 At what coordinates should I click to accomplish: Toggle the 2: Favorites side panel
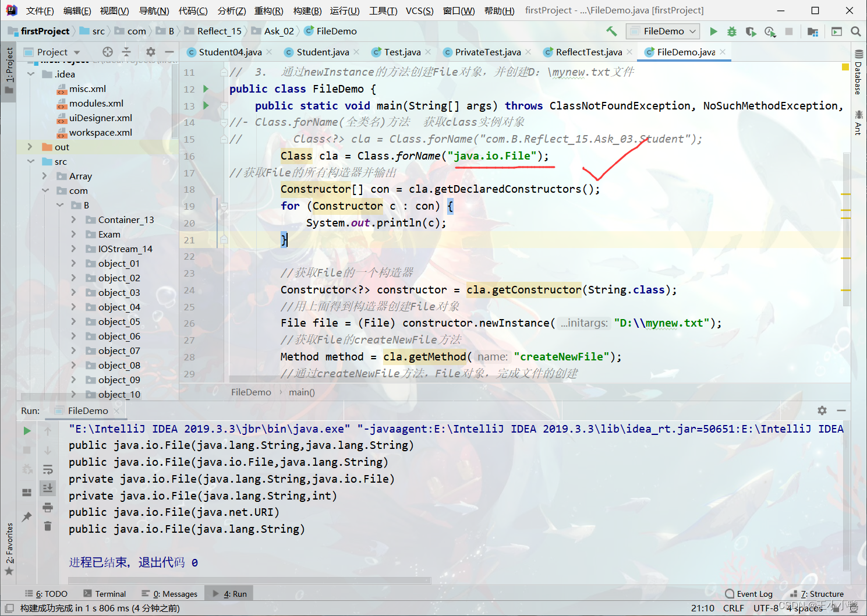[x=9, y=549]
